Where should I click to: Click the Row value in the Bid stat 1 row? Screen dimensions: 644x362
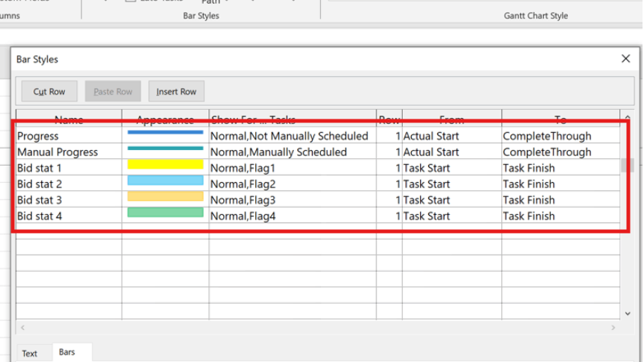390,168
